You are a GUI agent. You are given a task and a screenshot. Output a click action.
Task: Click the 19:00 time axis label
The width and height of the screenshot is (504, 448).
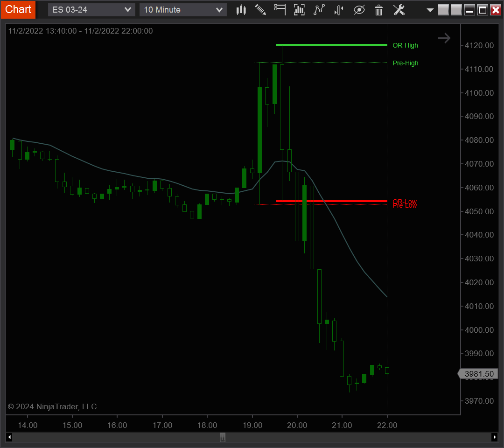(252, 425)
